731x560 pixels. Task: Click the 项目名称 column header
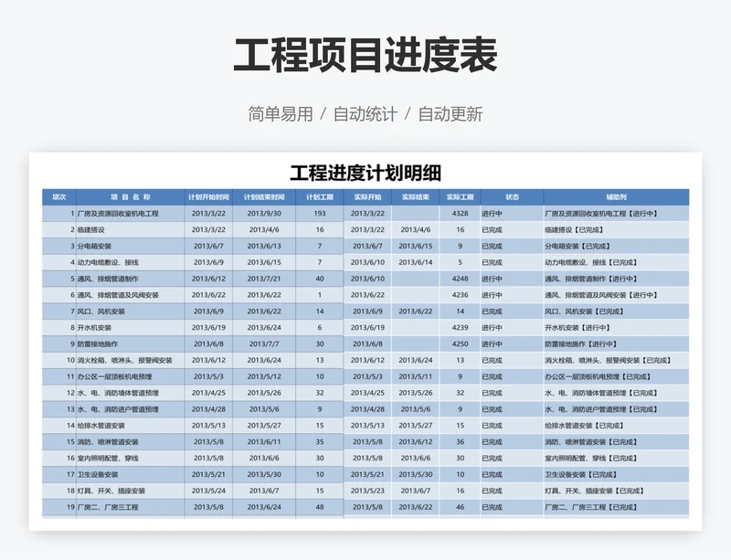click(x=131, y=197)
